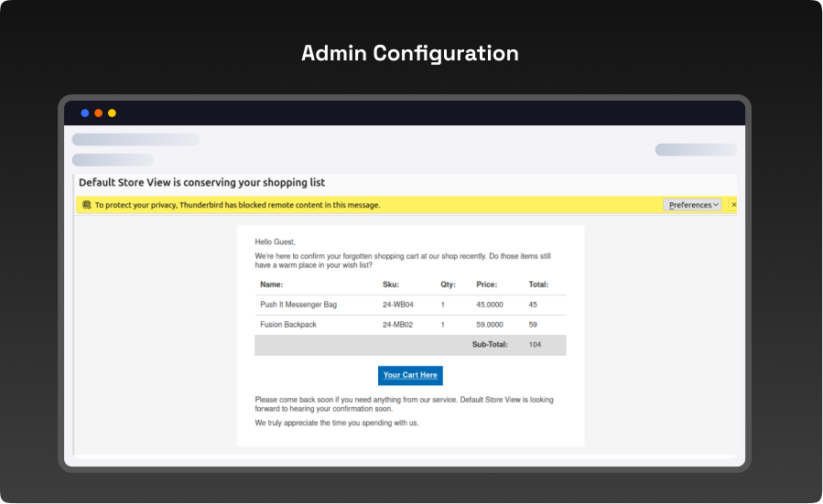Click the blue dot in window title bar
This screenshot has width=823, height=504.
pos(85,113)
